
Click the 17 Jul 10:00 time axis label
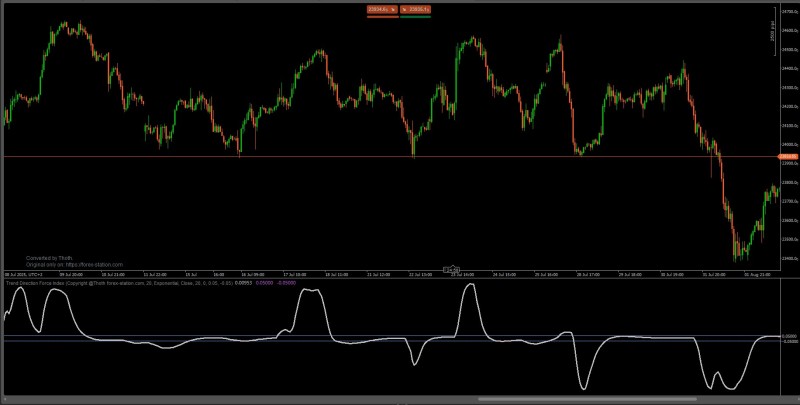coord(294,274)
